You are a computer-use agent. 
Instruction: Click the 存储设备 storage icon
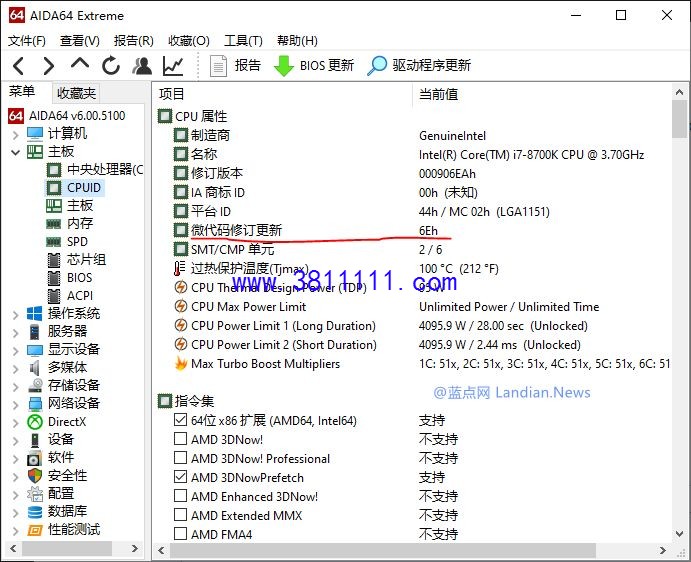(35, 386)
